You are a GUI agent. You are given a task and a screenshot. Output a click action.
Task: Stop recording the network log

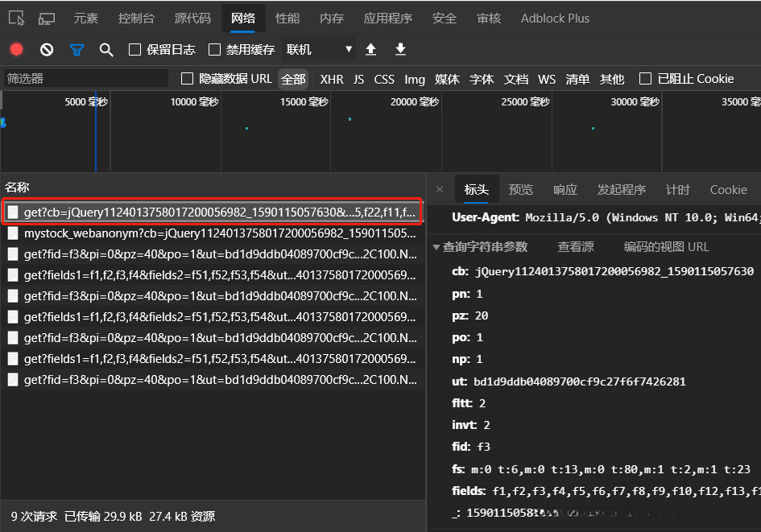coord(16,48)
